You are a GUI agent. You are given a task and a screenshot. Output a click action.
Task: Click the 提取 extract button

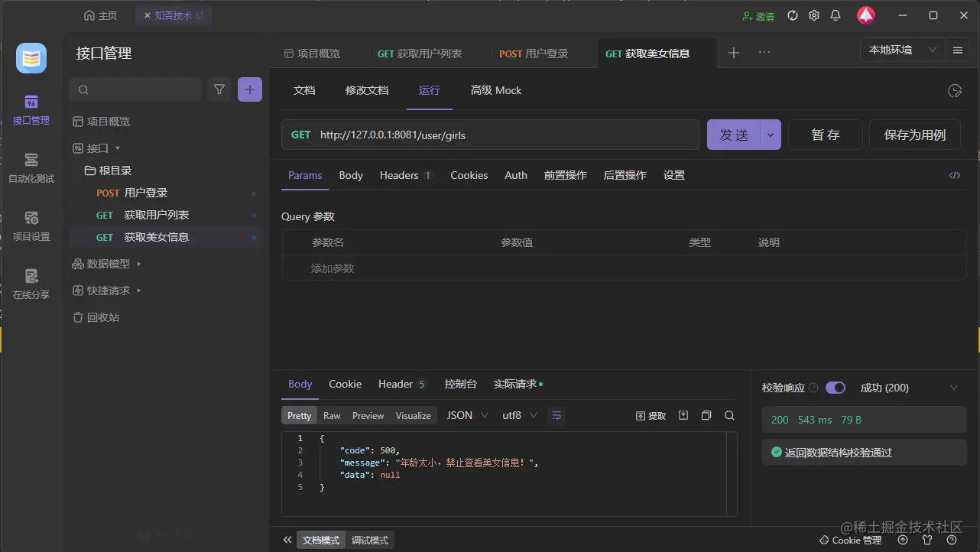[651, 416]
